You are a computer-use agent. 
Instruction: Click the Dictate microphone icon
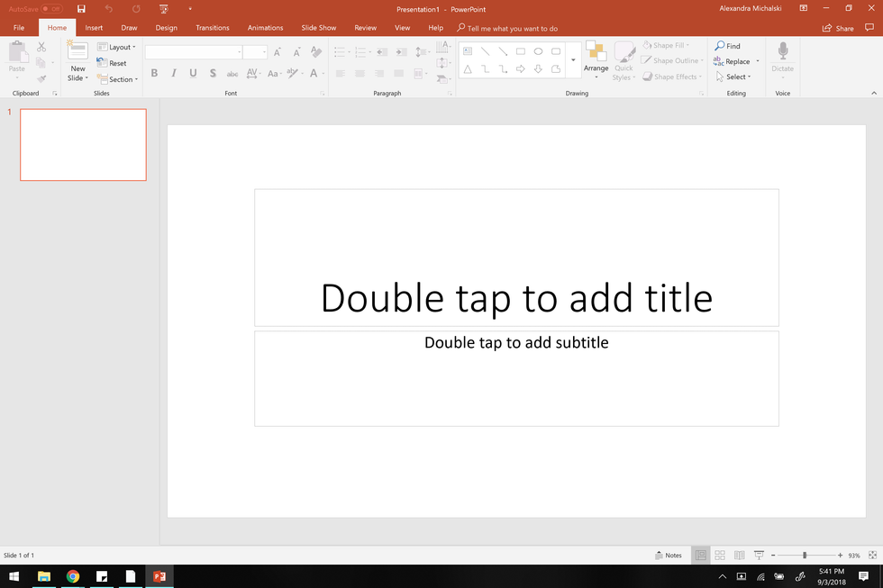pos(783,51)
